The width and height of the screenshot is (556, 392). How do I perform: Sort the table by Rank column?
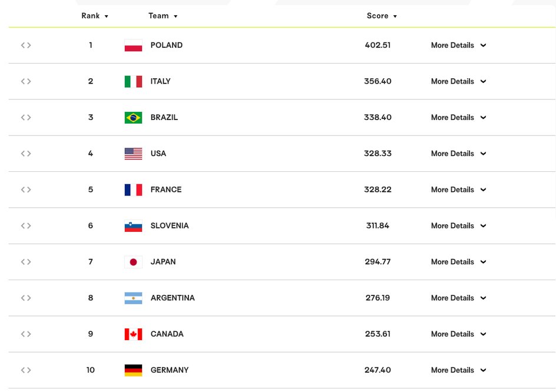(x=94, y=16)
